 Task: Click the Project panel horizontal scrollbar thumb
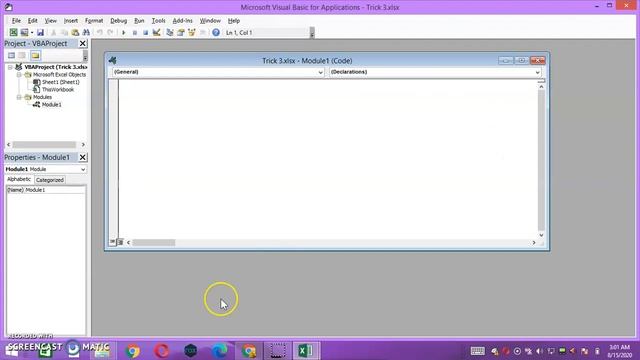click(x=44, y=144)
